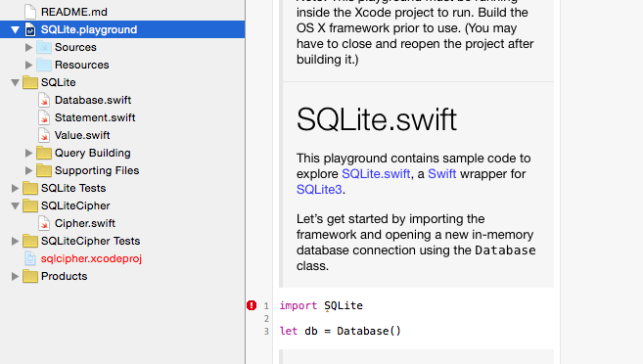The height and width of the screenshot is (364, 643).
Task: Click the Database.swift file icon
Action: tap(44, 100)
